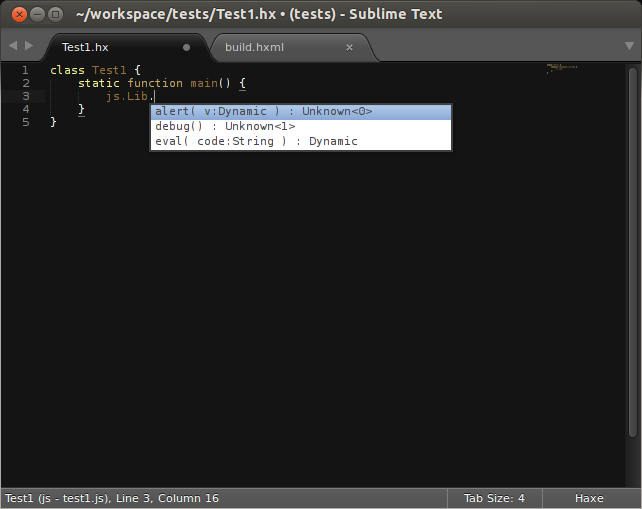Screen dimensions: 642x509
Task: Click line number 3 in gutter
Action: [26, 96]
